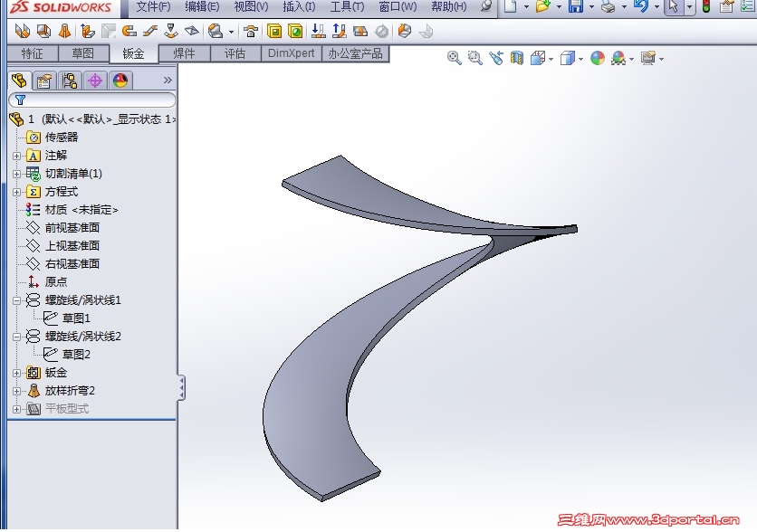The image size is (757, 532).
Task: Select the Edge Flange tool
Action: point(88,32)
